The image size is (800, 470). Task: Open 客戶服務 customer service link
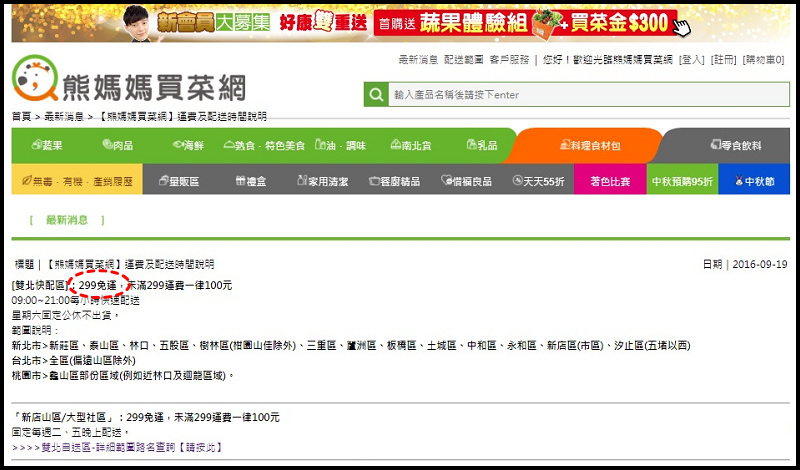click(x=509, y=60)
